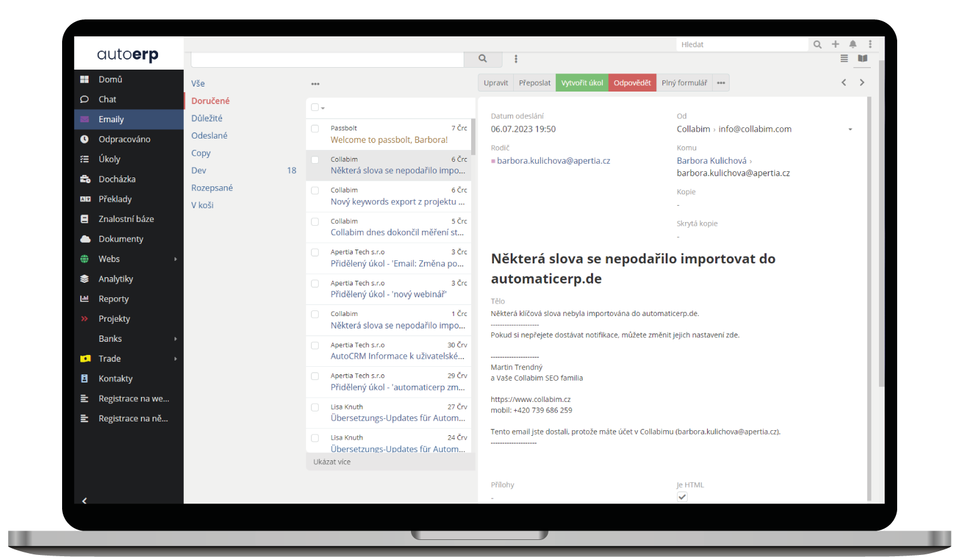Screen dimensions: 953x560
Task: Open the Chat section in the sidebar
Action: [x=107, y=99]
